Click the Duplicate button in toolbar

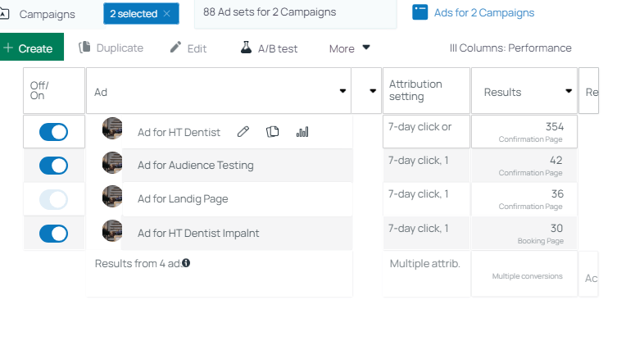coord(111,48)
